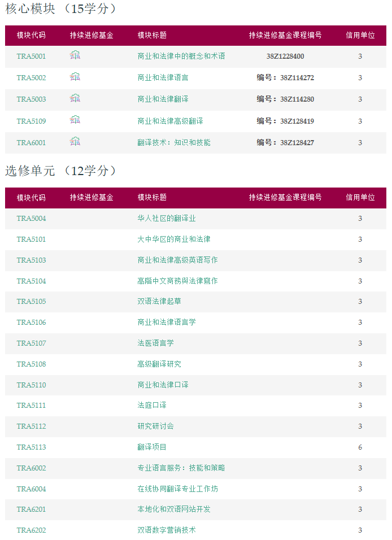Click 模块代码 header in the electives table
Screen dimensions: 392x540
pos(31,198)
